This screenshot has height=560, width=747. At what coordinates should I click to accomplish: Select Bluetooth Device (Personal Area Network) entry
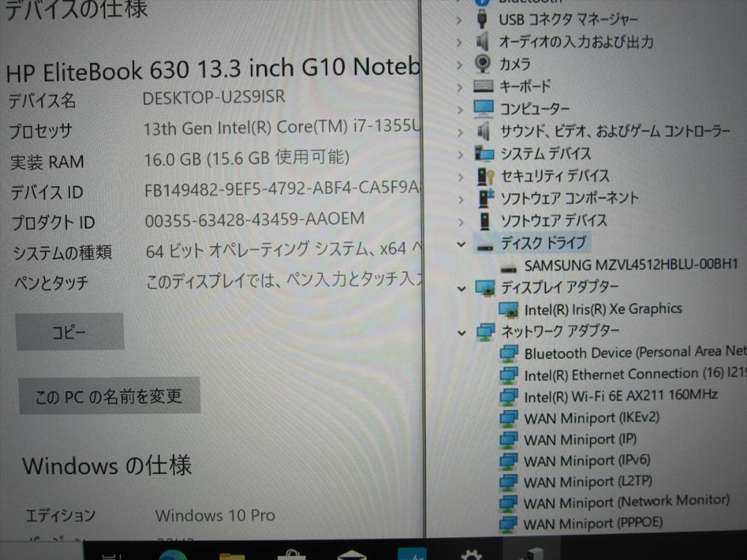pos(635,353)
